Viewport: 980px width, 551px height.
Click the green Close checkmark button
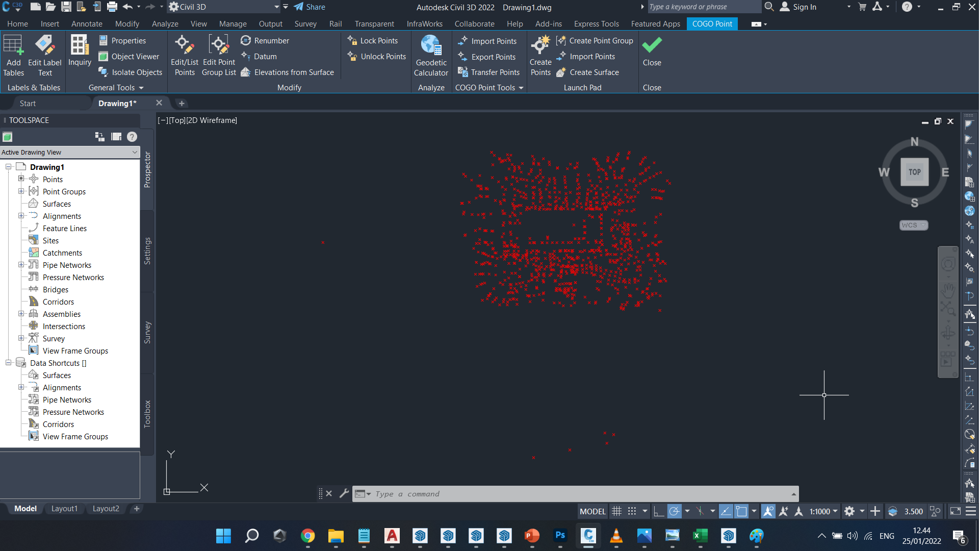click(x=652, y=46)
